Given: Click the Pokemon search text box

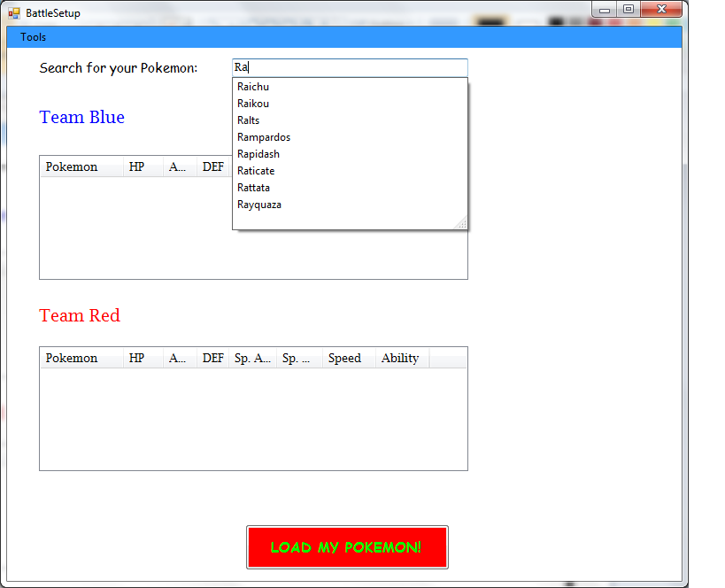Looking at the screenshot, I should tap(350, 67).
